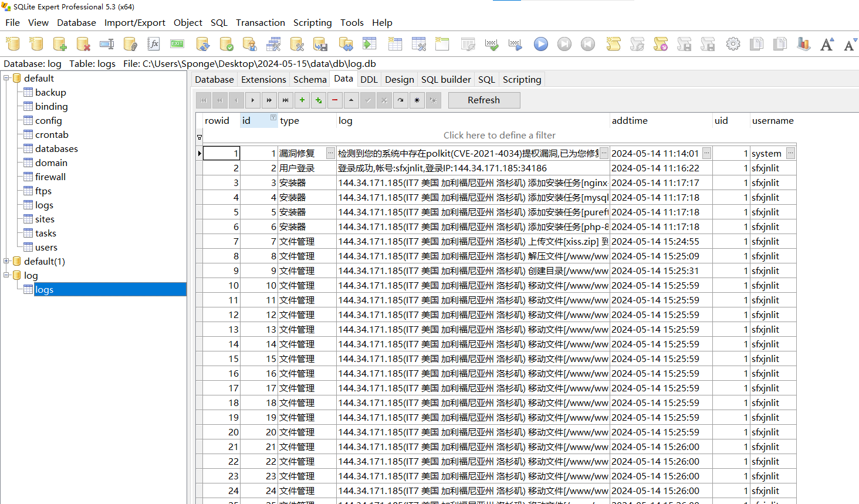Go to the next record arrow
Screen dimensions: 859x504
pyautogui.click(x=253, y=100)
